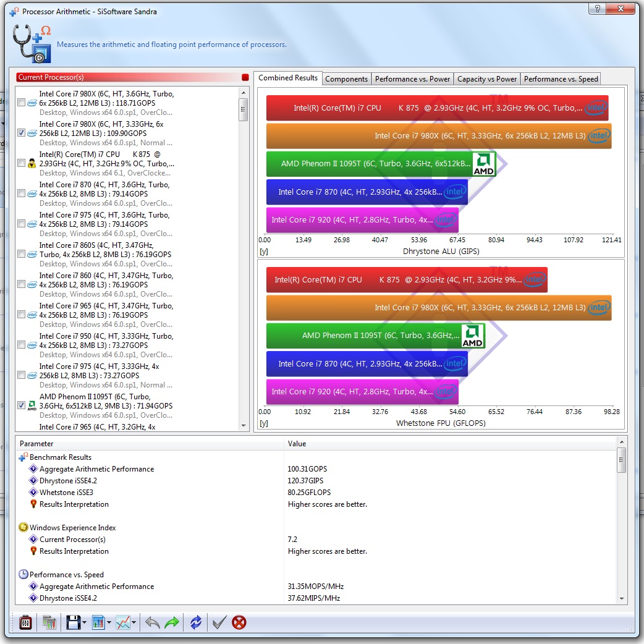The height and width of the screenshot is (644, 644).
Task: Click the grey back arrow icon
Action: (x=151, y=622)
